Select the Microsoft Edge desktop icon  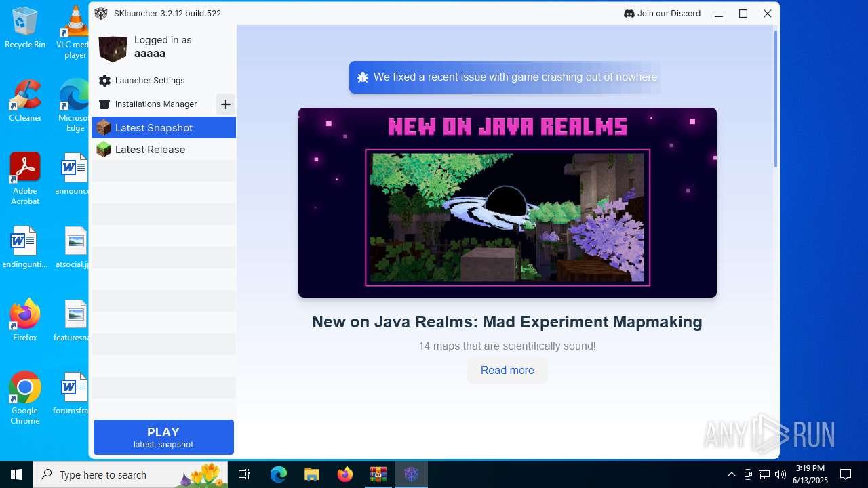(x=73, y=106)
